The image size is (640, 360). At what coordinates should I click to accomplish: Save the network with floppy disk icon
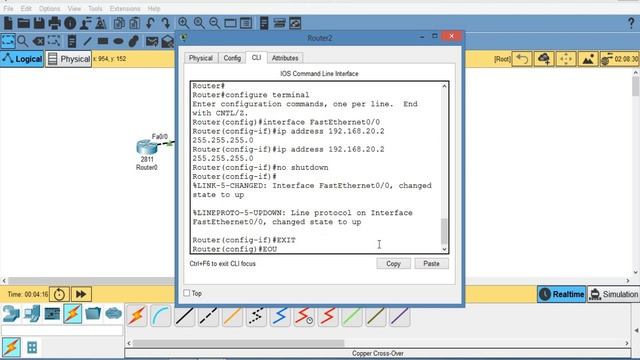(x=39, y=23)
